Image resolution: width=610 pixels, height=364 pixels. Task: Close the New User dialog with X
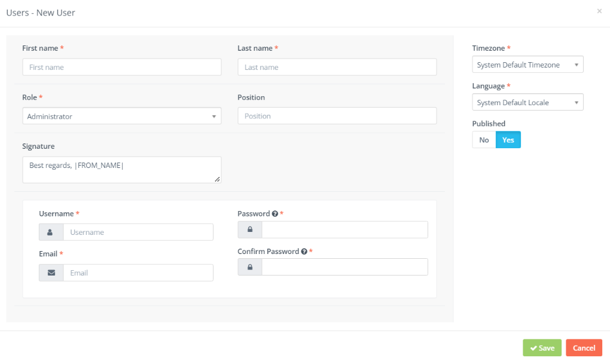599,11
